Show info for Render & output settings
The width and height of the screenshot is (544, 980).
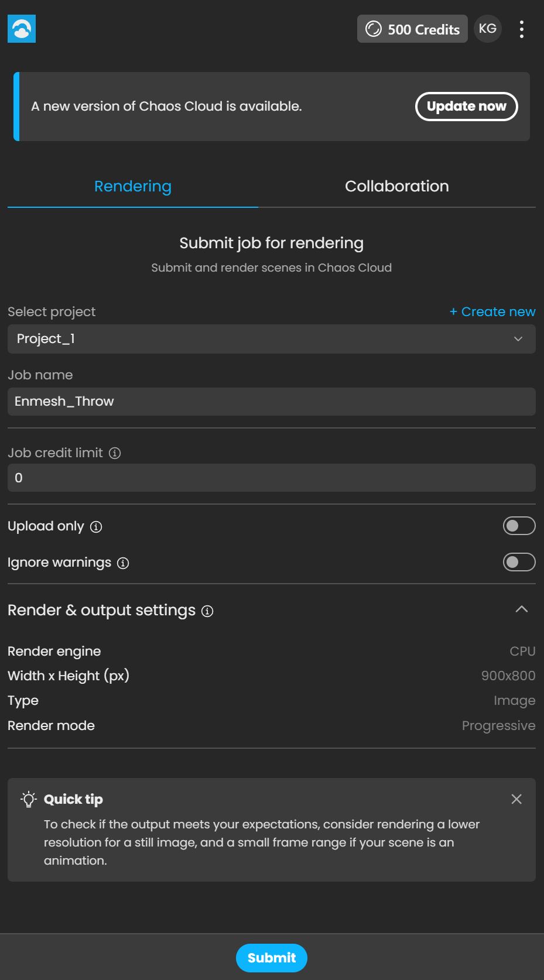[207, 611]
